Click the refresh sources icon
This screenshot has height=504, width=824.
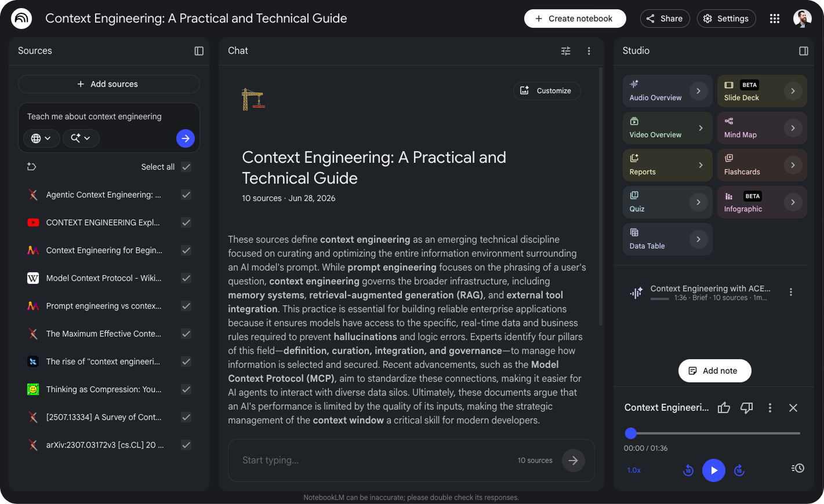pyautogui.click(x=32, y=167)
